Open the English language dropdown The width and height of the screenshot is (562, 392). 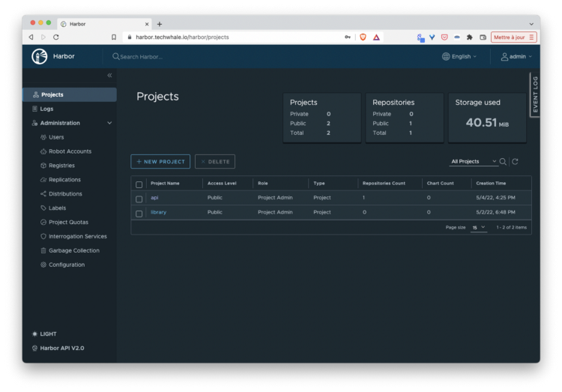[460, 57]
